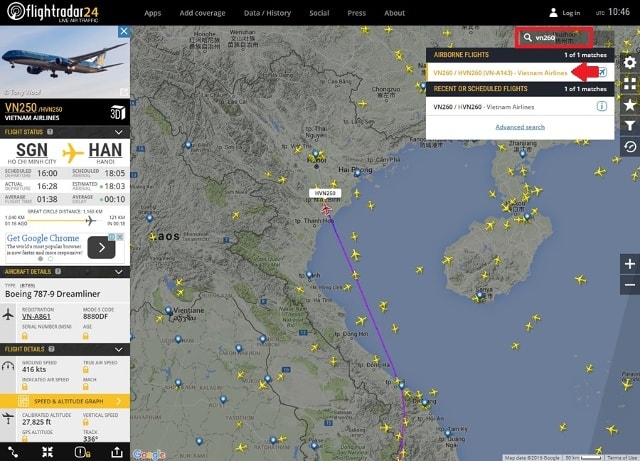Click the Sanya airport marker
This screenshot has height=461, width=640.
[480, 295]
